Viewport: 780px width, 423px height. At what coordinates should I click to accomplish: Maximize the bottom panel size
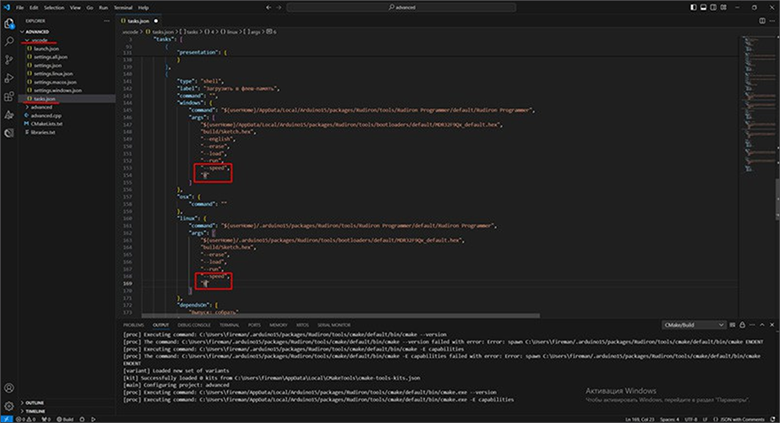pos(762,325)
